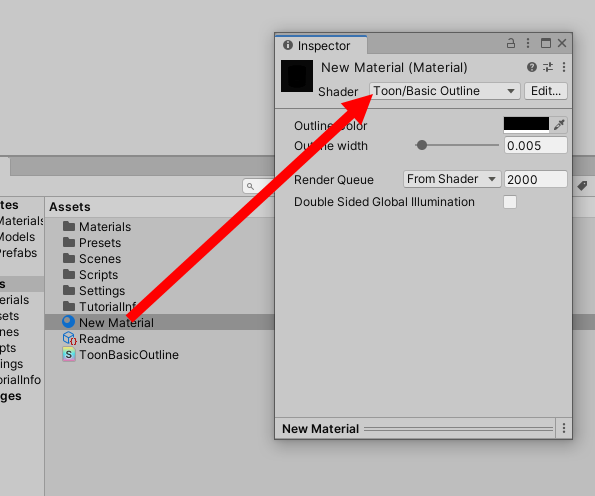Viewport: 595px width, 496px height.
Task: Lock the Inspector window
Action: click(x=511, y=43)
